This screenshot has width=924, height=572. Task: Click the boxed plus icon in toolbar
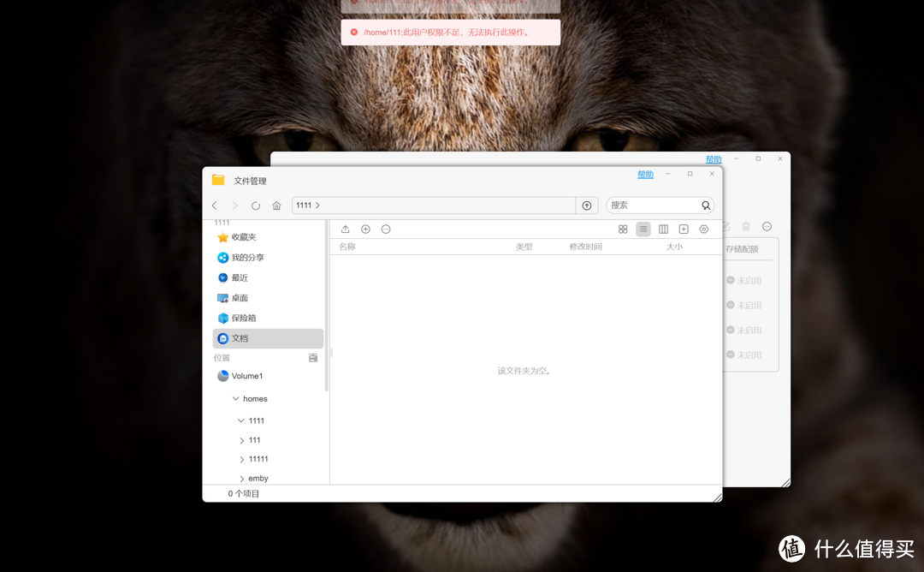(x=684, y=229)
